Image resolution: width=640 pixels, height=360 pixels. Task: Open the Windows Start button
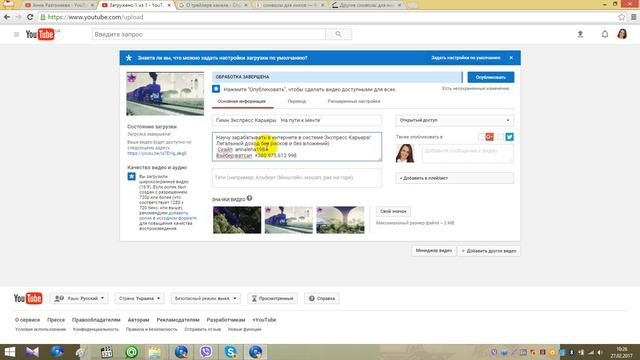(9, 352)
